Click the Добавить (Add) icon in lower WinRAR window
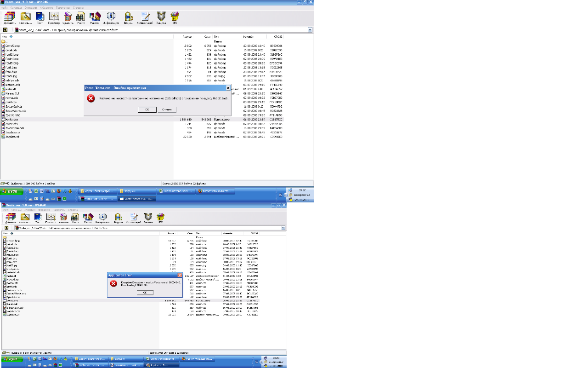This screenshot has height=368, width=588. (x=10, y=218)
